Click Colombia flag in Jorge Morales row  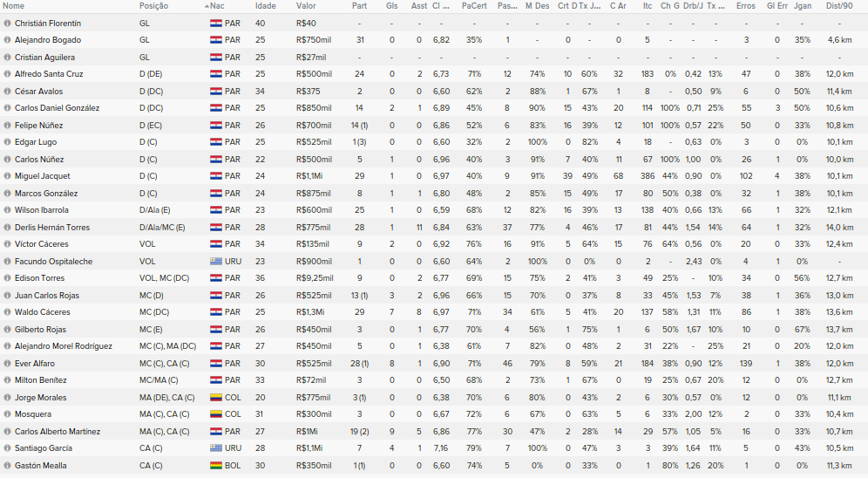216,397
